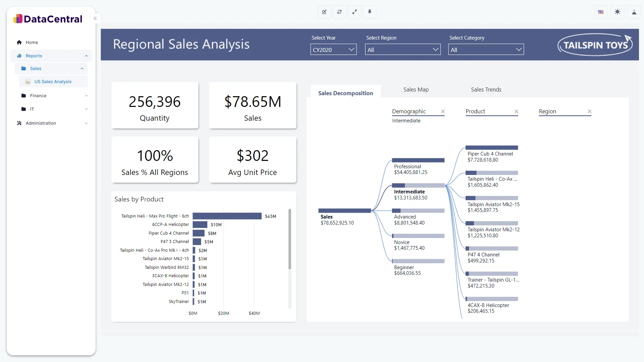Open the language flag selector
644x362 pixels.
click(x=601, y=12)
